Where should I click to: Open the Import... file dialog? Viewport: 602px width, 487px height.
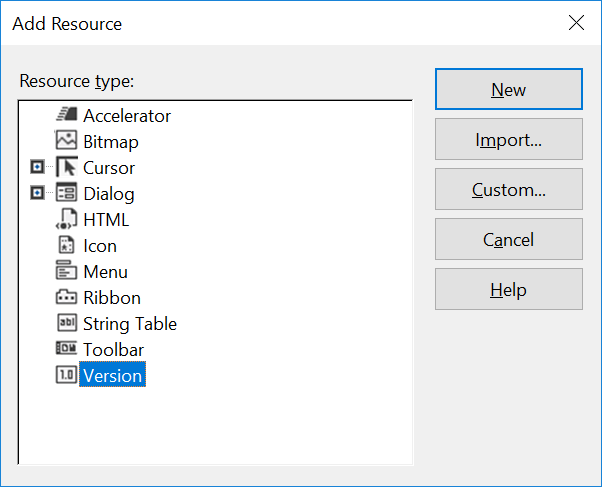(509, 139)
